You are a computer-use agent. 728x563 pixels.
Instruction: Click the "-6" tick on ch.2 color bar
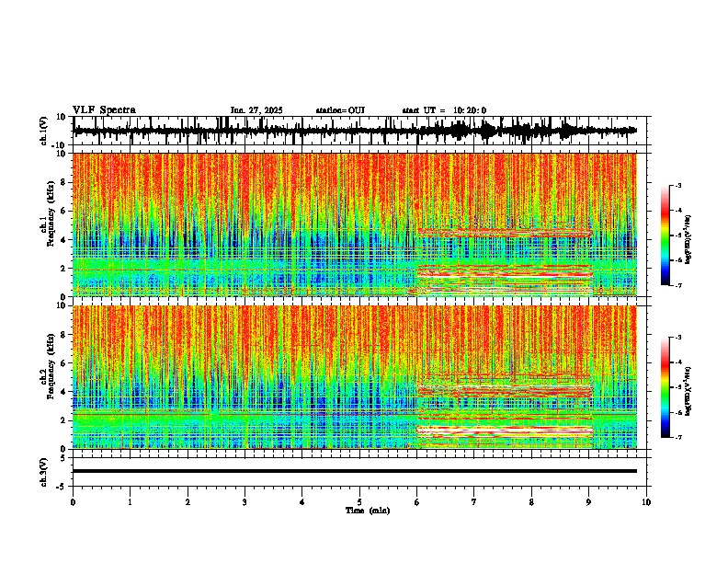677,412
